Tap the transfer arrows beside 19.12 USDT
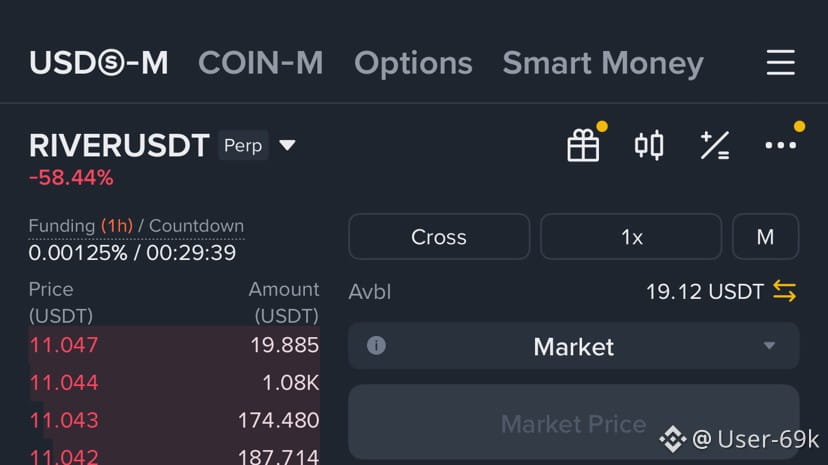 pos(784,292)
